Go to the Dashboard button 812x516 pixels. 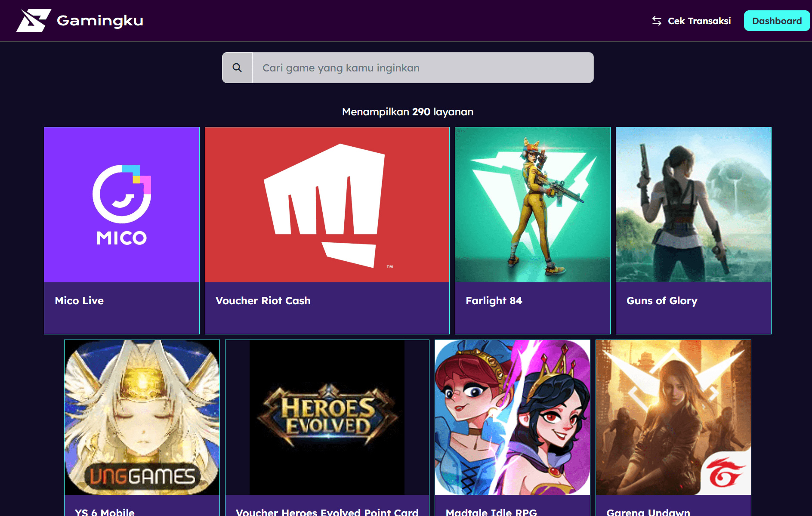coord(777,21)
